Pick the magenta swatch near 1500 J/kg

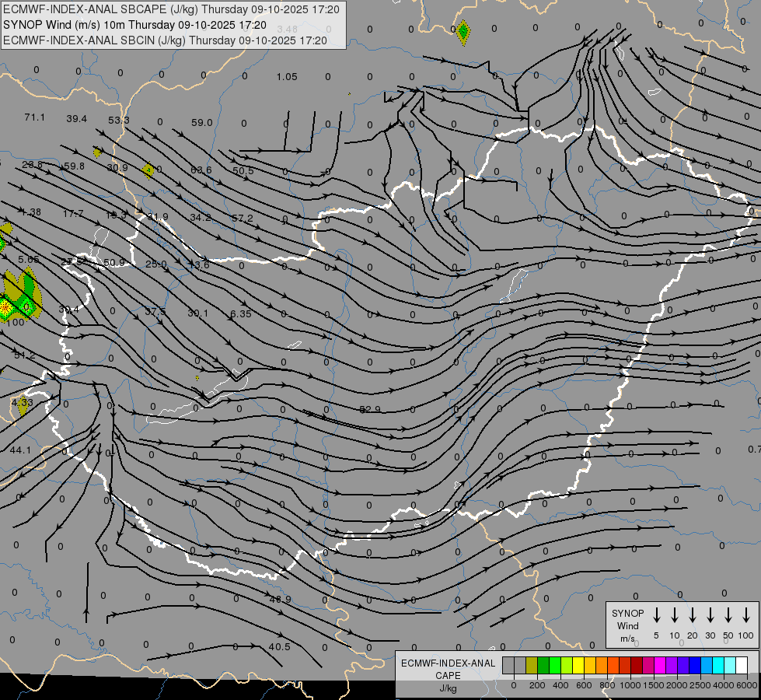pyautogui.click(x=660, y=665)
